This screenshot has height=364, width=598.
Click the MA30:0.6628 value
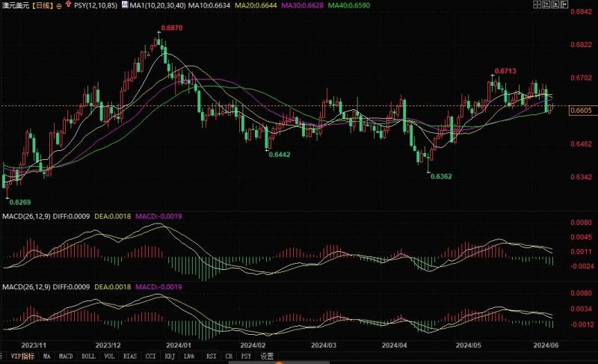(303, 5)
